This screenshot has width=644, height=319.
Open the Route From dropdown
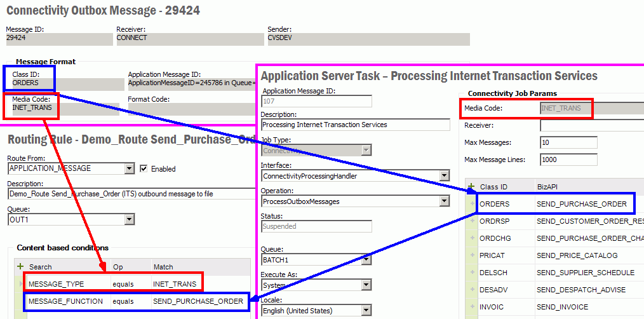pyautogui.click(x=130, y=168)
